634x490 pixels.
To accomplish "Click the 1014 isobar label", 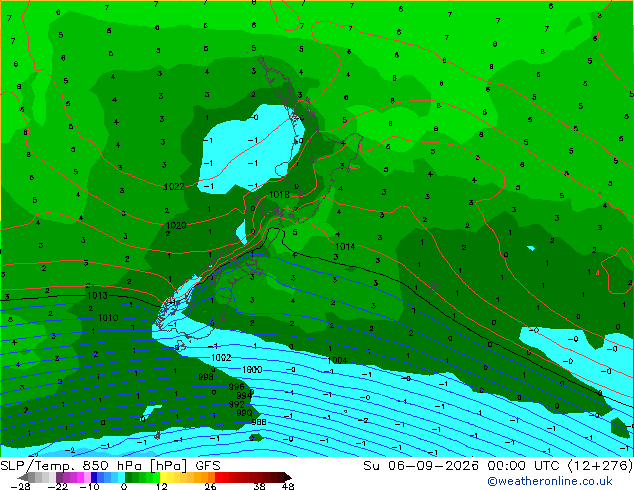I will point(345,247).
